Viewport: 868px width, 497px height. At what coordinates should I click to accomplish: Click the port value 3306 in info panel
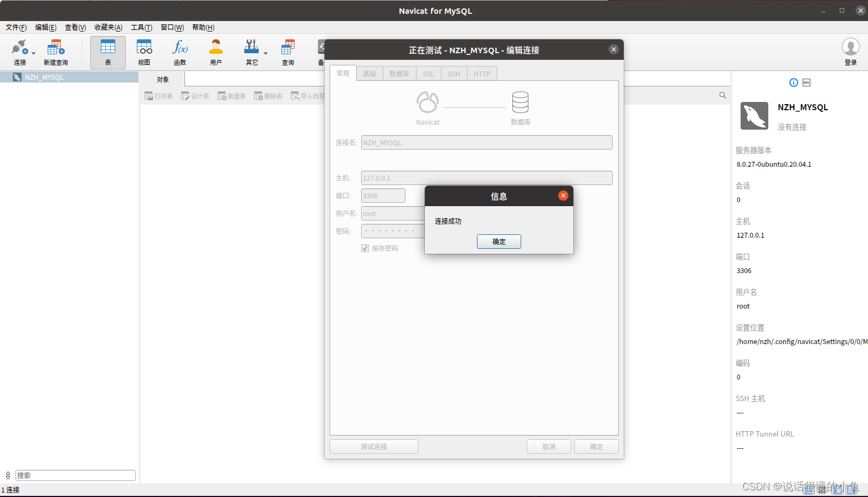(x=744, y=271)
